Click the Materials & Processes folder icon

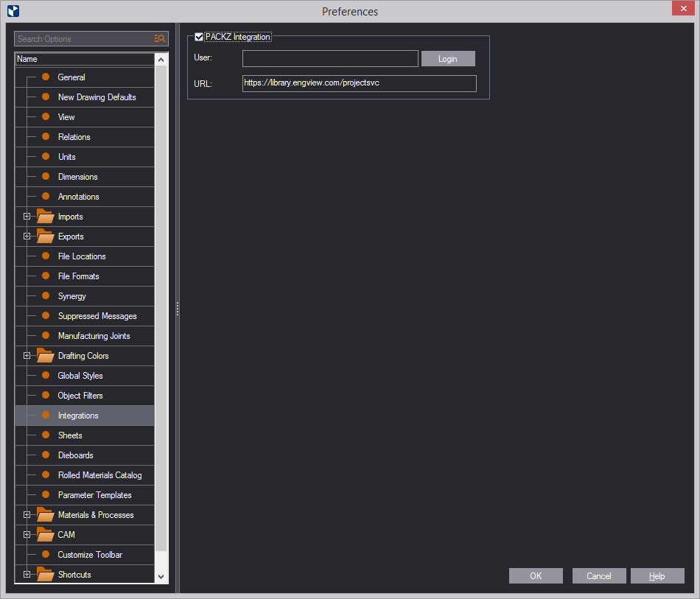coord(45,515)
